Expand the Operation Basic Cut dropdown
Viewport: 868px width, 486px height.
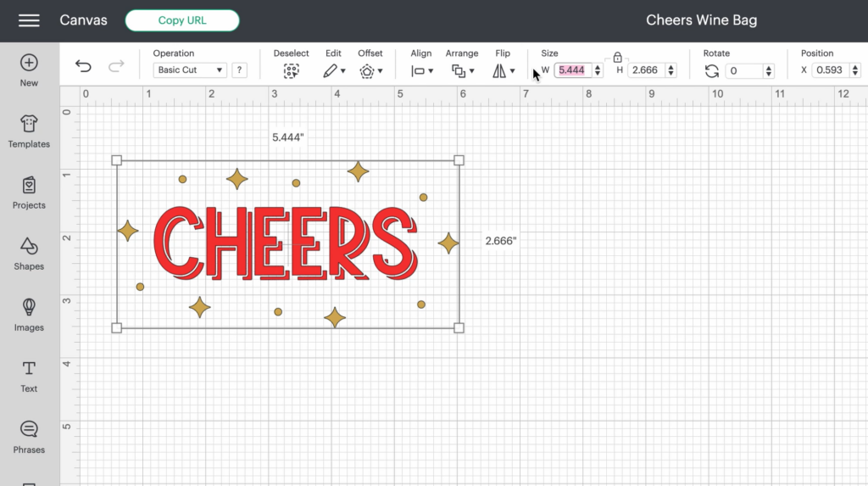(189, 70)
